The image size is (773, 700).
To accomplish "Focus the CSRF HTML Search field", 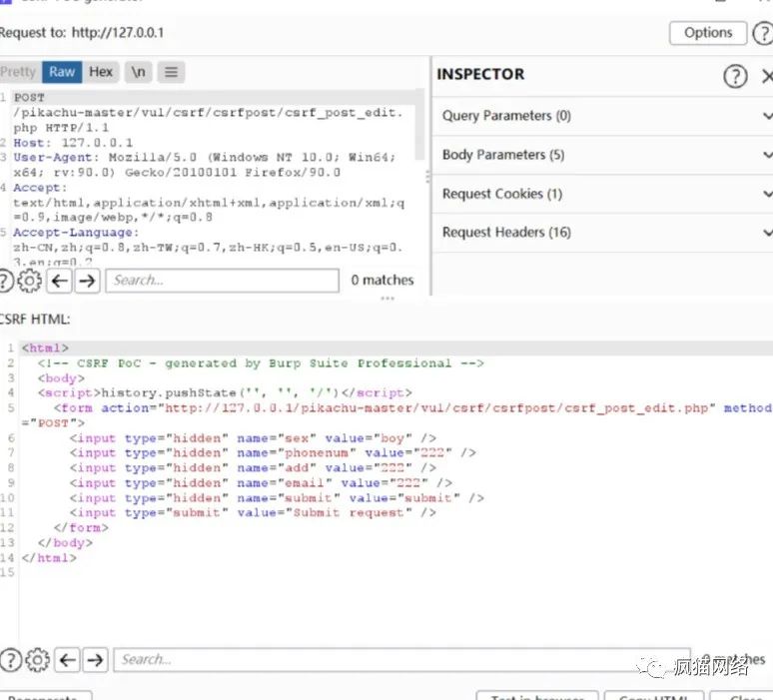I will click(401, 660).
